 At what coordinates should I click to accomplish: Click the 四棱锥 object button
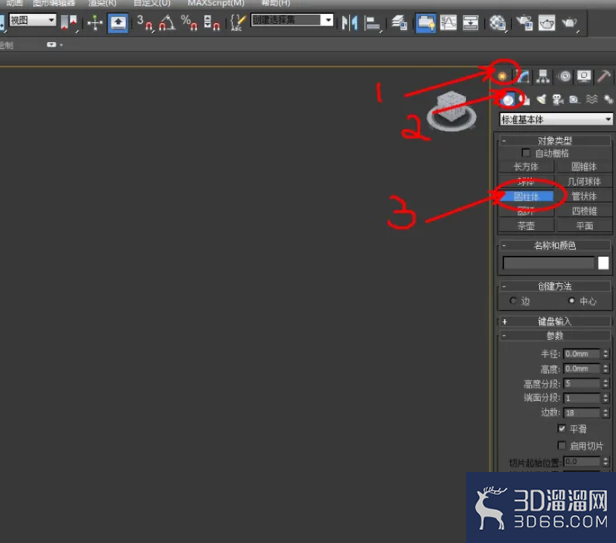584,211
